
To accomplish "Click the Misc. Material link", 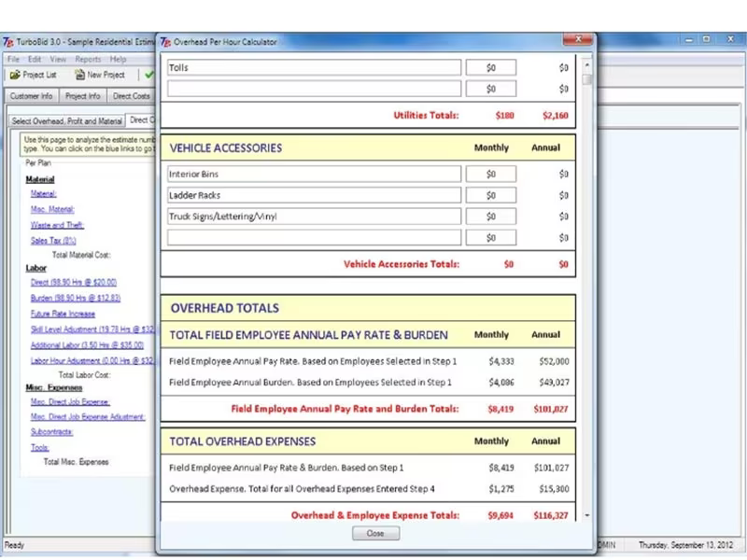I will pyautogui.click(x=52, y=209).
